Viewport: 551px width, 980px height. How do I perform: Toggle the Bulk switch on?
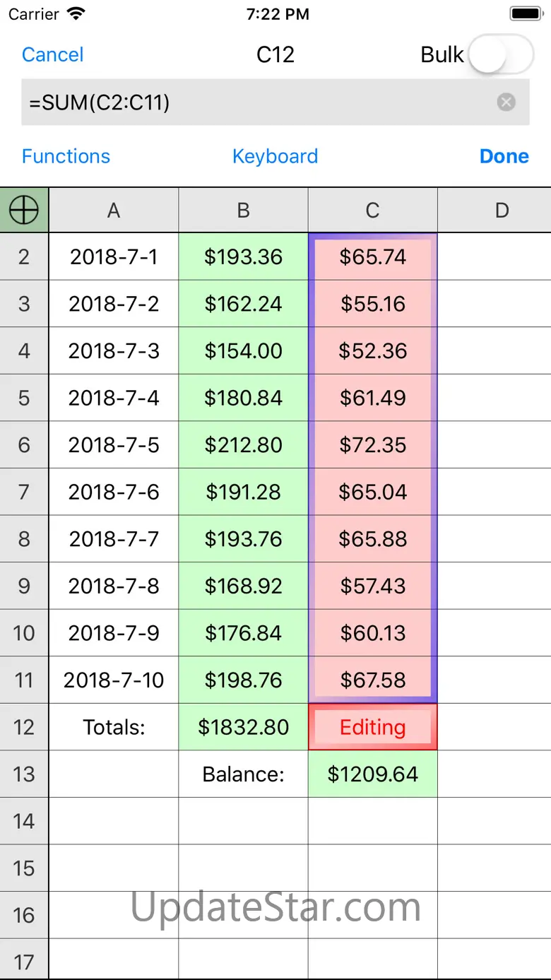501,54
